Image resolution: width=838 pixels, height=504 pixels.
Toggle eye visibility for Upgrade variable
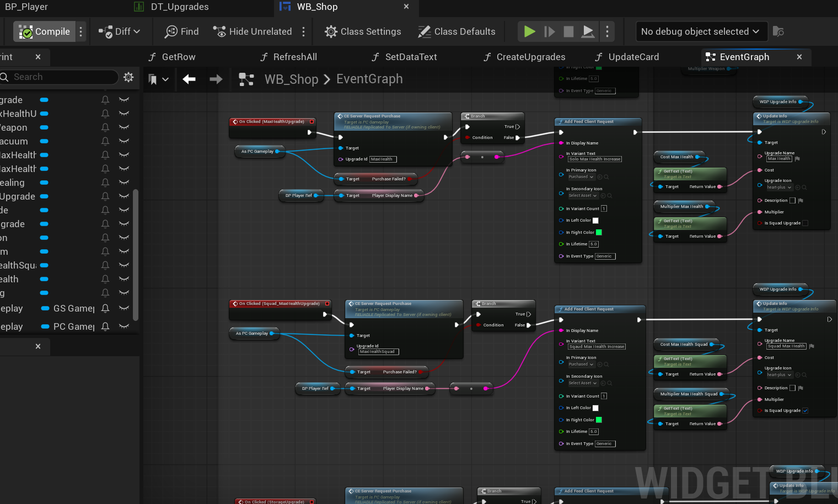coord(124,196)
